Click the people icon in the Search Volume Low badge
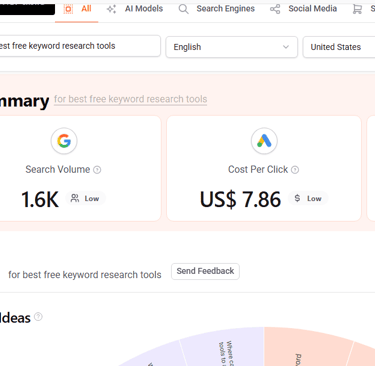The image size is (375, 366). [x=75, y=198]
